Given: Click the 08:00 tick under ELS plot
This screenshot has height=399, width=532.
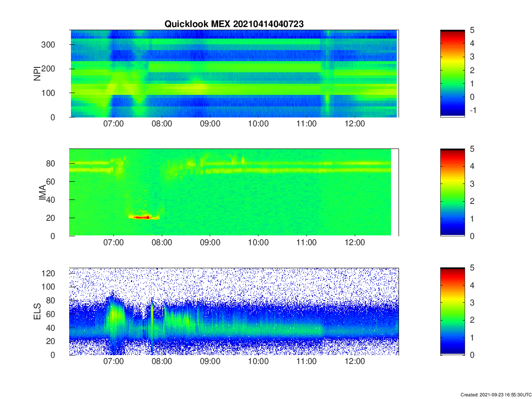Looking at the screenshot, I should click(162, 362).
